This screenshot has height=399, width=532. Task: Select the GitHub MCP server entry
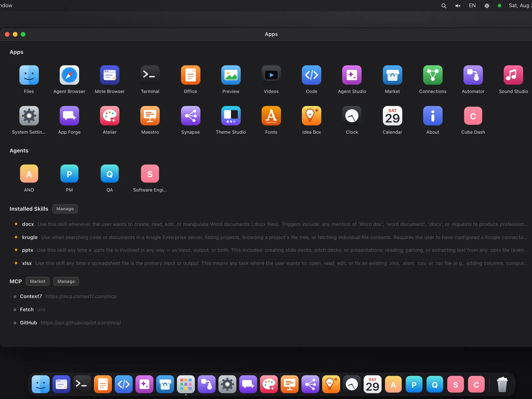pyautogui.click(x=67, y=323)
